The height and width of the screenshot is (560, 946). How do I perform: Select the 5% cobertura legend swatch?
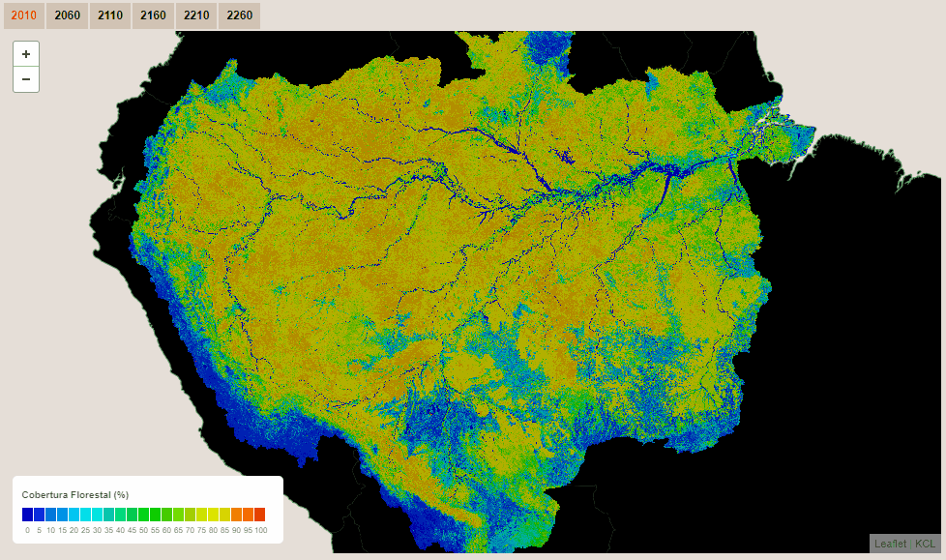[39, 514]
